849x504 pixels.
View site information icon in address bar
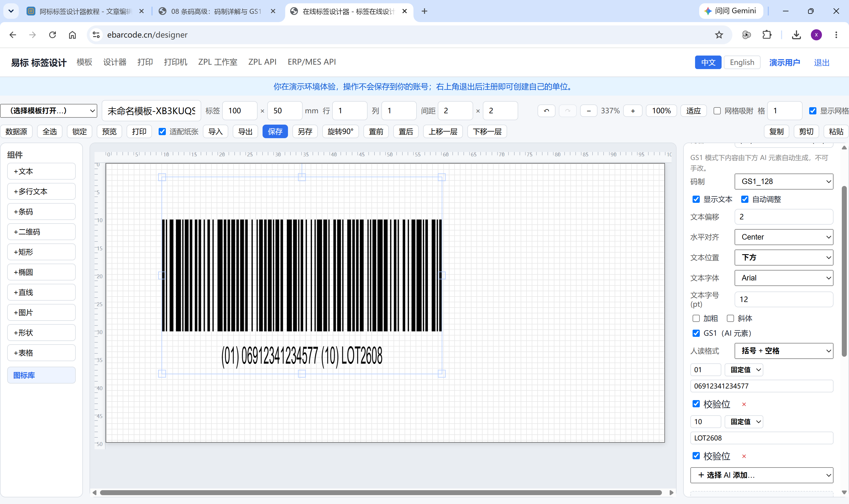(x=96, y=35)
